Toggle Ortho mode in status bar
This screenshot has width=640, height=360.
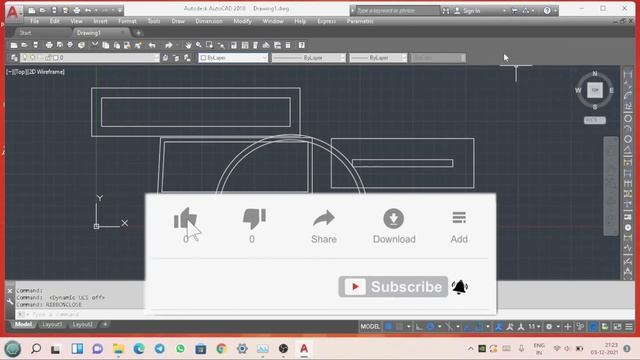coord(419,327)
